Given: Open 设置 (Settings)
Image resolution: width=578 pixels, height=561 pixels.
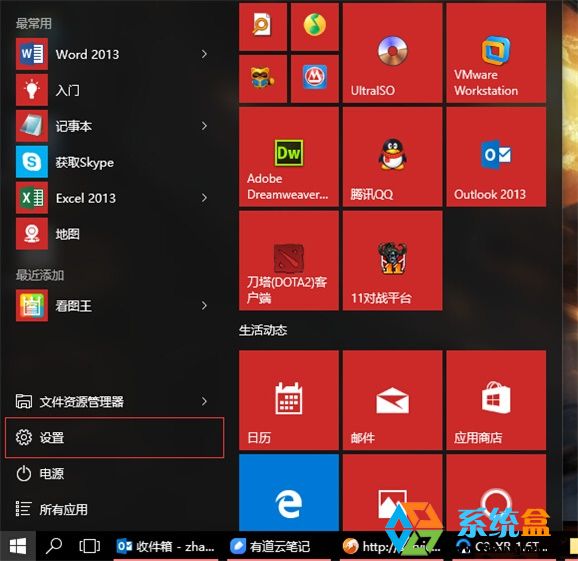Looking at the screenshot, I should (114, 438).
